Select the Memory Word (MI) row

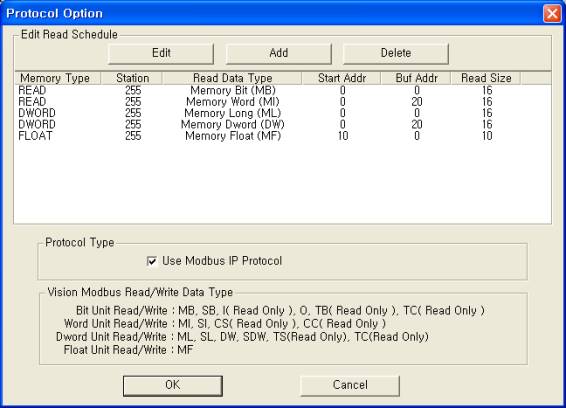tap(283, 102)
